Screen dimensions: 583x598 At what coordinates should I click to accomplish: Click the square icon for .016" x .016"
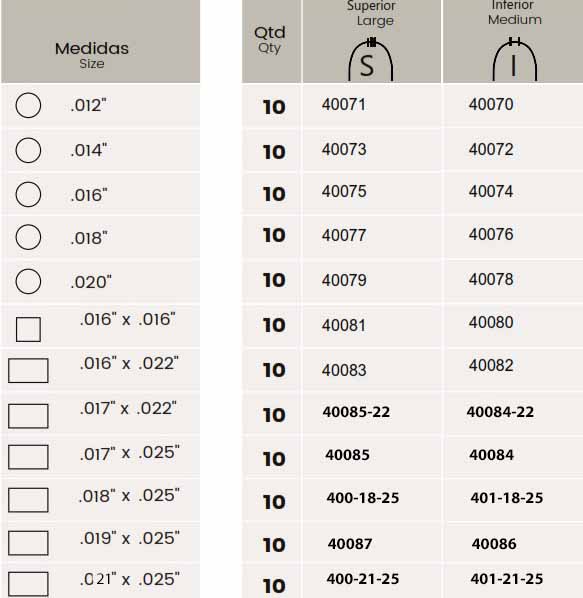(x=28, y=330)
